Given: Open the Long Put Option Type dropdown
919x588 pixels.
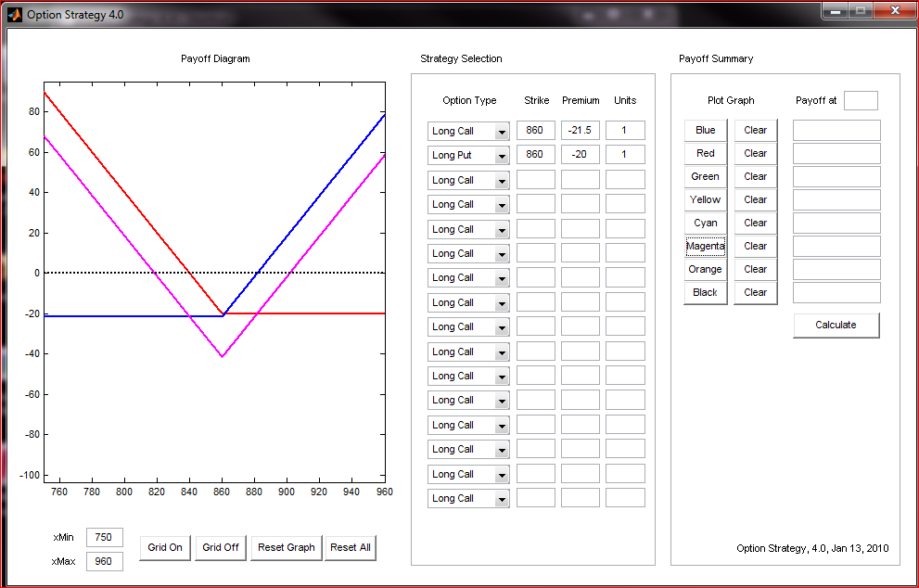Looking at the screenshot, I should [468, 156].
